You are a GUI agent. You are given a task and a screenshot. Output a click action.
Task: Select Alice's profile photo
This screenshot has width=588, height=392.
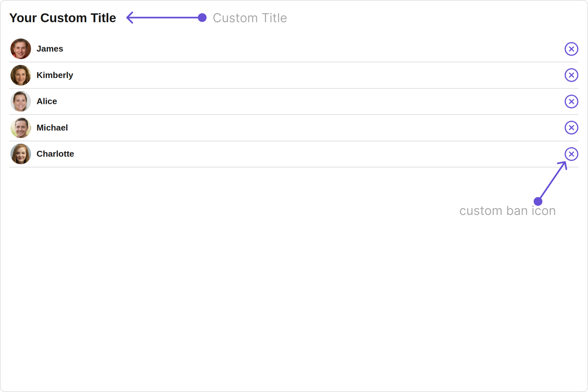21,101
